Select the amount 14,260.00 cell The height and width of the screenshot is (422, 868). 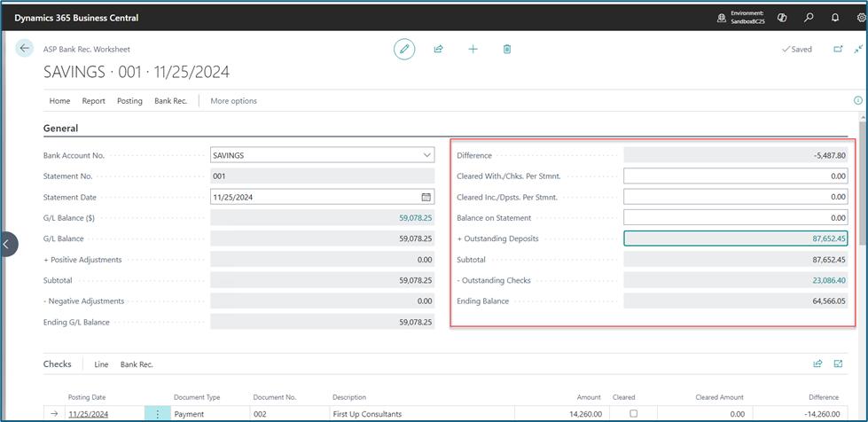click(562, 414)
